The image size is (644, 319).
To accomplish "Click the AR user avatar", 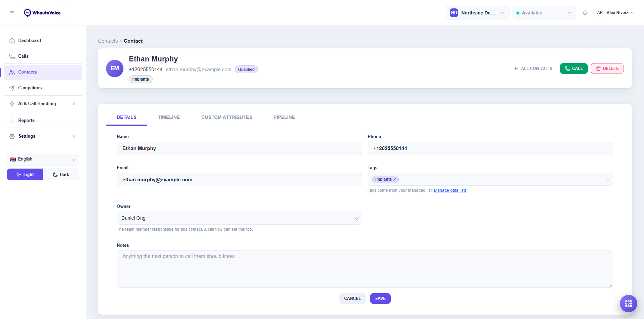I will coord(600,13).
